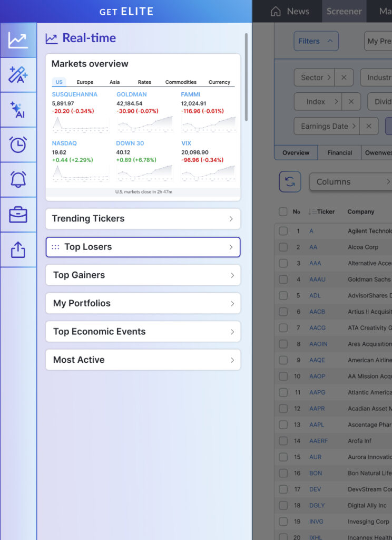Expand the My Portfolios section
The image size is (392, 540).
click(x=143, y=303)
